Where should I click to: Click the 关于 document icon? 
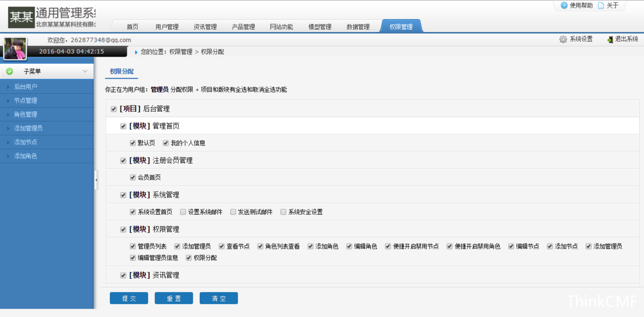601,5
